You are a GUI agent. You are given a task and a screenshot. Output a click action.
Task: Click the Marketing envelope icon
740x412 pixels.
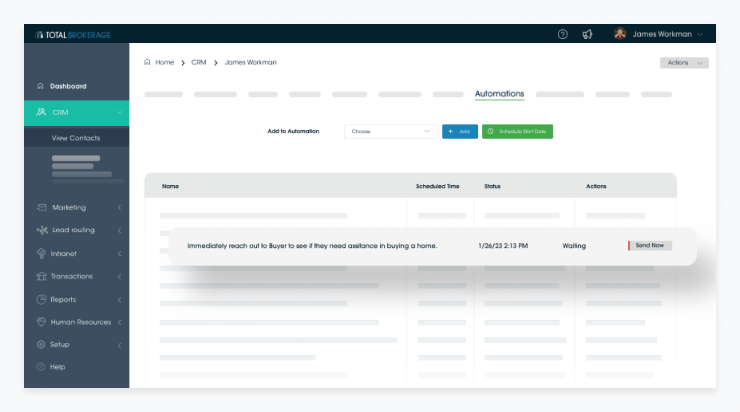pyautogui.click(x=41, y=207)
